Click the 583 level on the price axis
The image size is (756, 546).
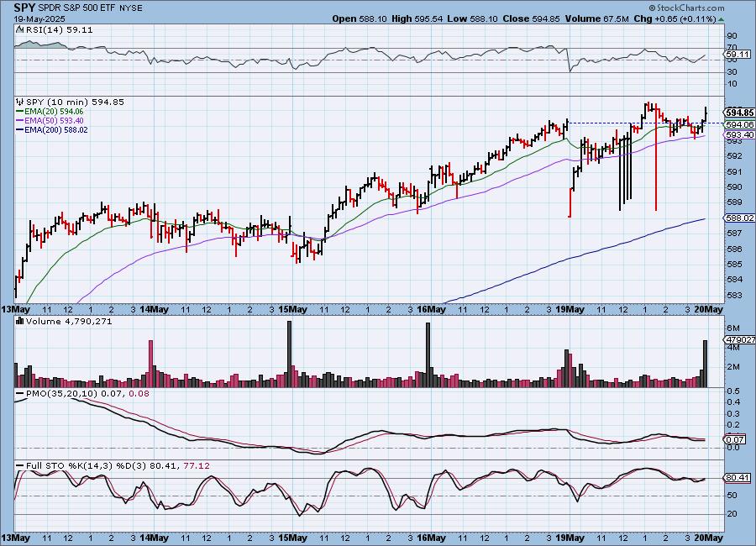(734, 295)
